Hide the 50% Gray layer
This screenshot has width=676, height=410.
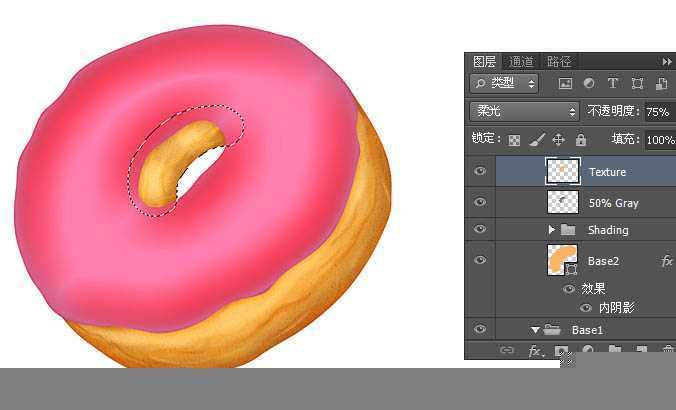pyautogui.click(x=480, y=202)
